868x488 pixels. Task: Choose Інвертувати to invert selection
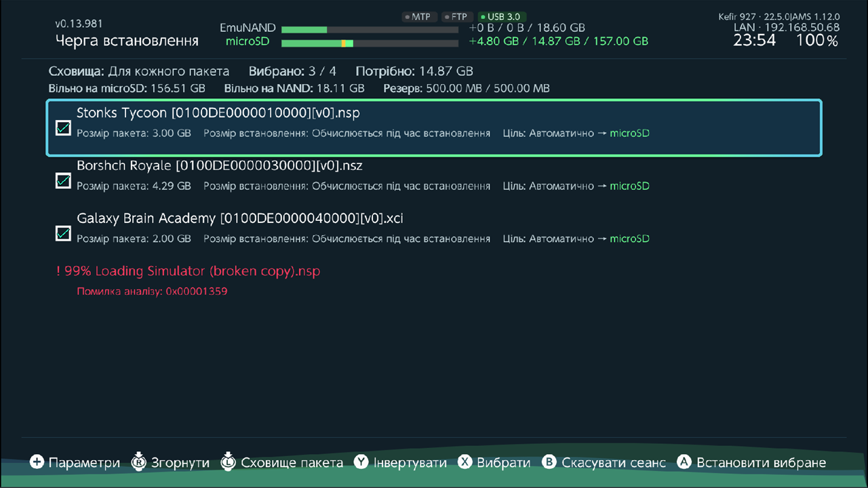pyautogui.click(x=410, y=463)
